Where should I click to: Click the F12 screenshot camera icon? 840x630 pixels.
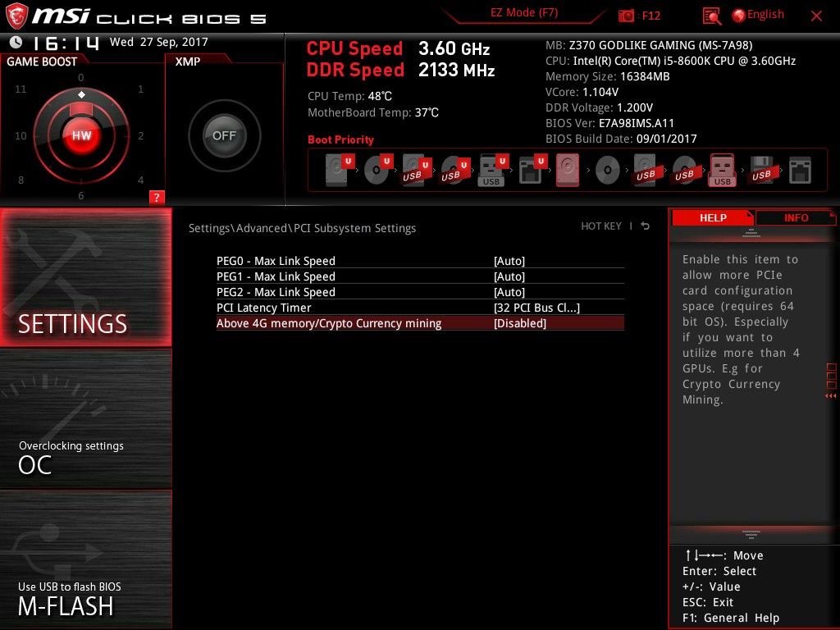(626, 16)
